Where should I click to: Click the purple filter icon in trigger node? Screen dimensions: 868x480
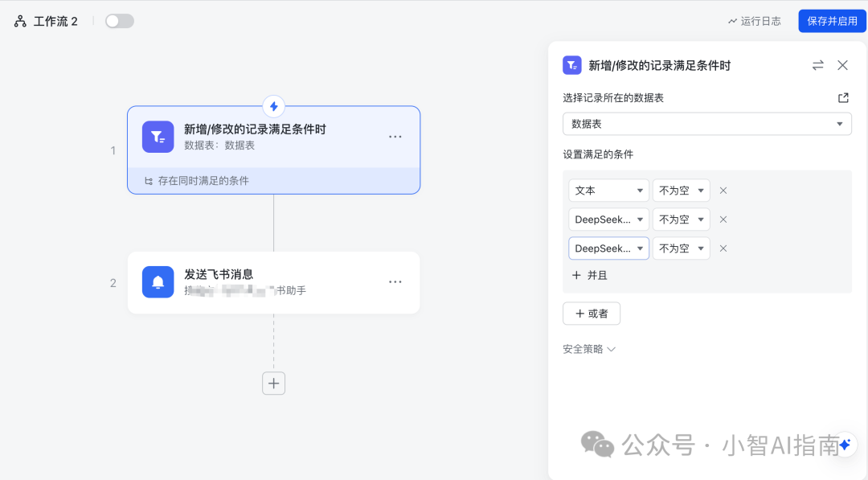click(158, 137)
